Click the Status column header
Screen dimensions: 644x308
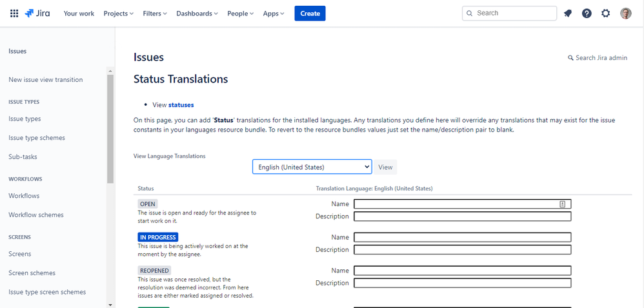[x=146, y=189]
